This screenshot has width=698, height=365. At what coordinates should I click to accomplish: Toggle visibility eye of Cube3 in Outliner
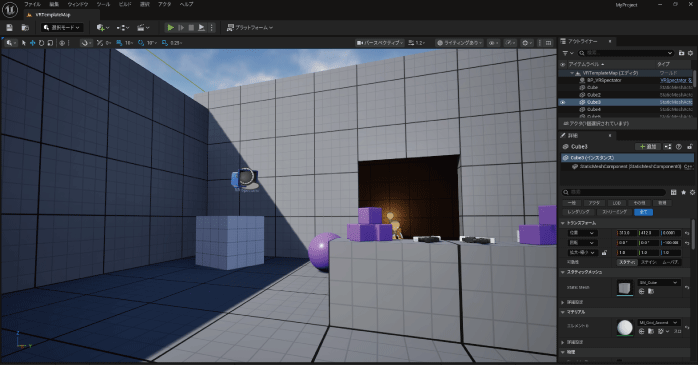(x=563, y=102)
